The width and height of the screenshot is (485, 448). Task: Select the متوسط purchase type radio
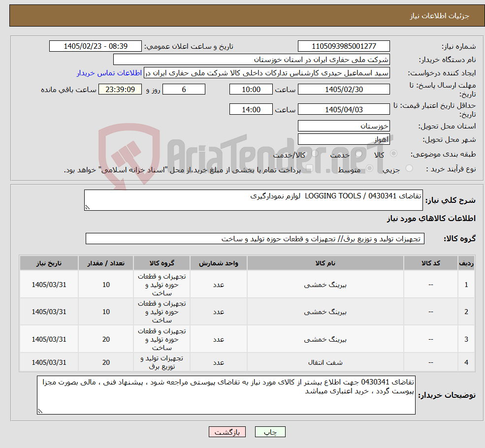tap(369, 168)
